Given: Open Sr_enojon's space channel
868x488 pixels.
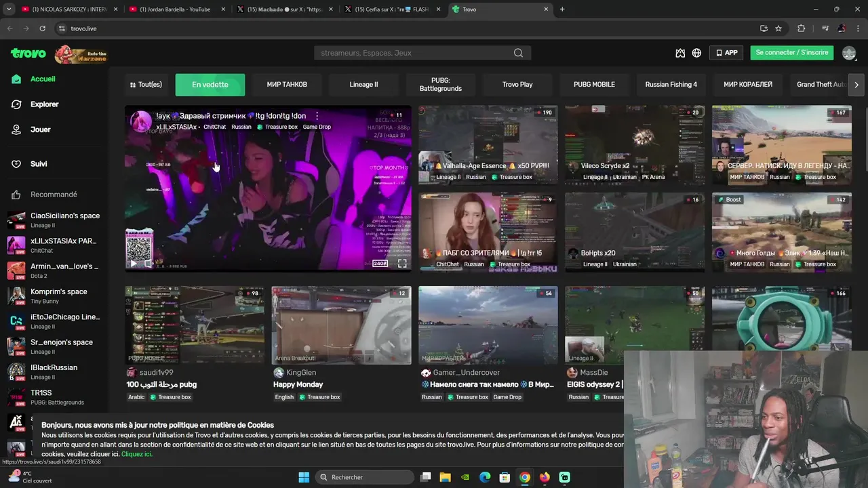Looking at the screenshot, I should [x=54, y=346].
